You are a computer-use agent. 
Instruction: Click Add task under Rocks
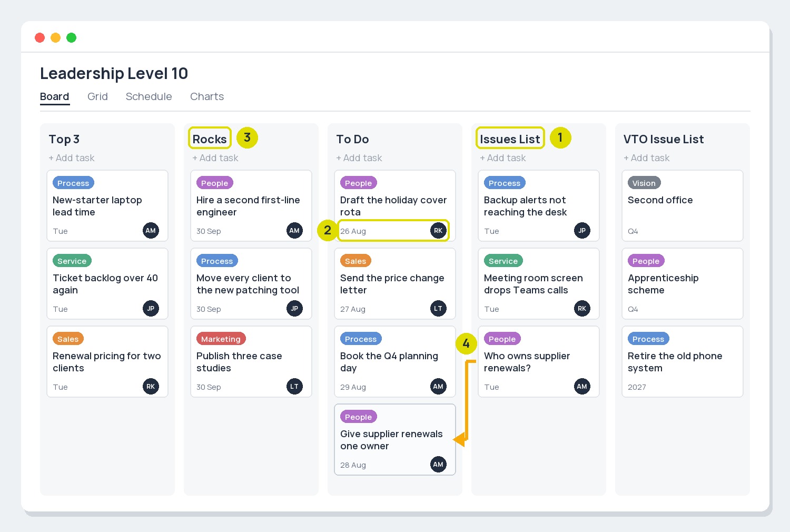[215, 158]
